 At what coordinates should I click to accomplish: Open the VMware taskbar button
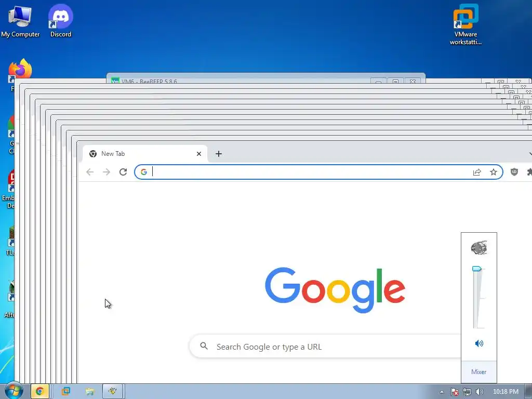(66, 392)
